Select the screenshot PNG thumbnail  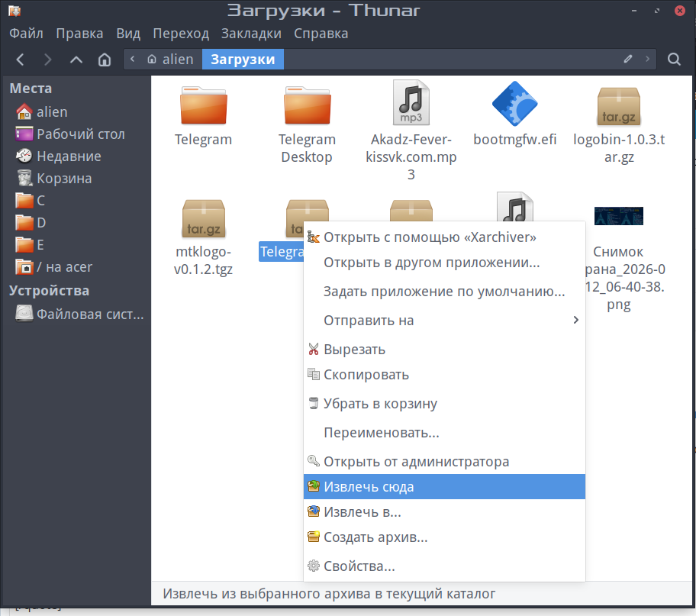pos(619,216)
